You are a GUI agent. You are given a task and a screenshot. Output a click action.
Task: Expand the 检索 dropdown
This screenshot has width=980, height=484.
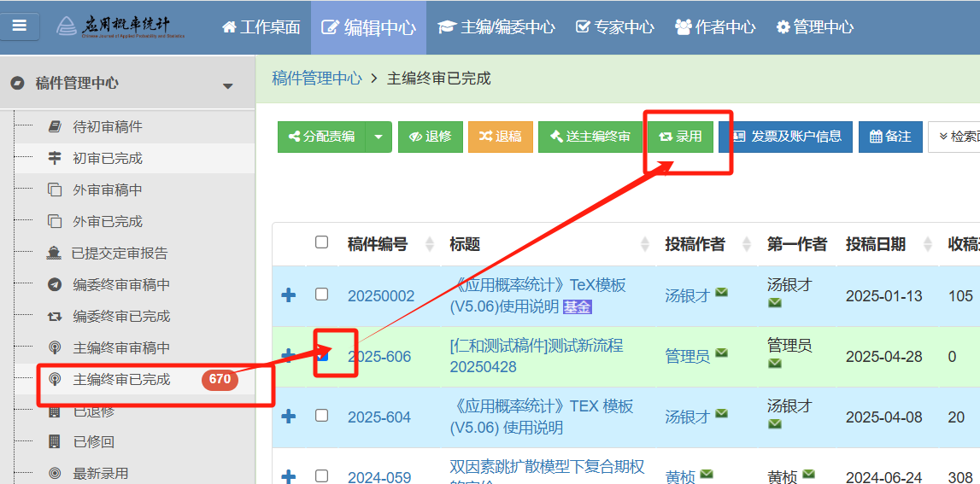pyautogui.click(x=954, y=137)
